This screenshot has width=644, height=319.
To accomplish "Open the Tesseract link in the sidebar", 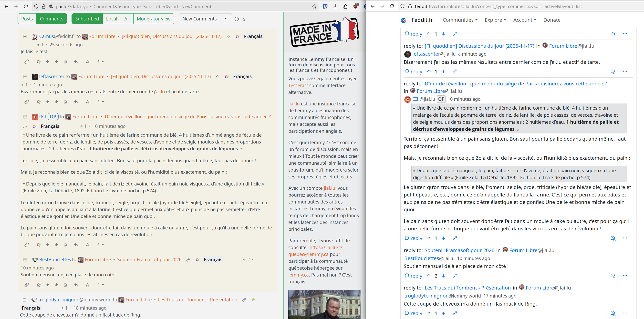I will (x=298, y=85).
